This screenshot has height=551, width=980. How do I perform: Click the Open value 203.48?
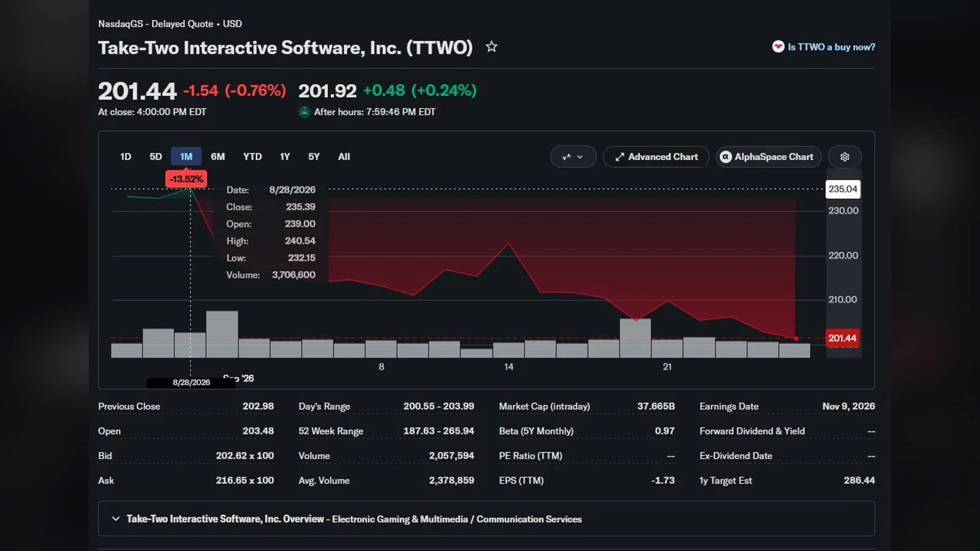click(x=258, y=431)
